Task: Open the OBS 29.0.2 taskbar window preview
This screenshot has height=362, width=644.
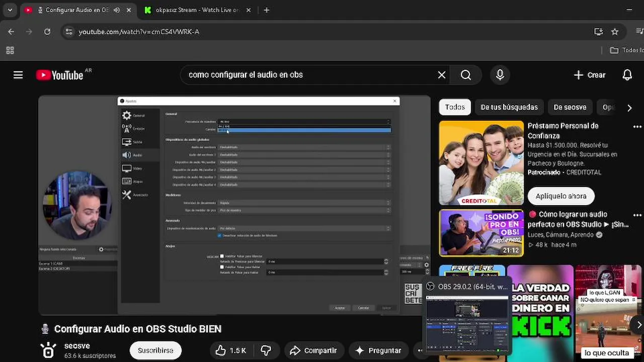Action: 467,316
